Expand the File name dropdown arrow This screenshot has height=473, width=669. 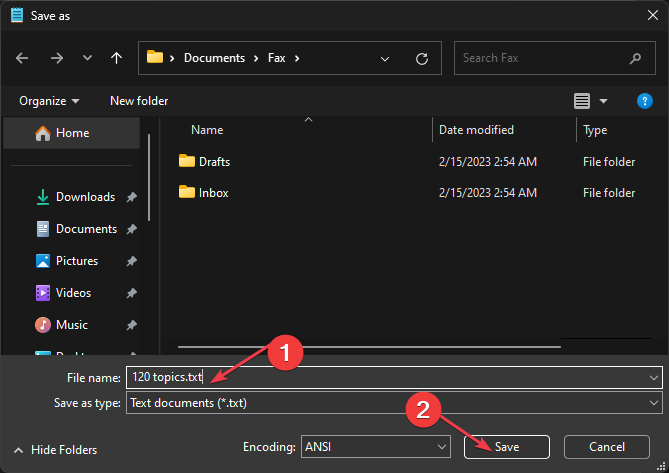coord(653,378)
